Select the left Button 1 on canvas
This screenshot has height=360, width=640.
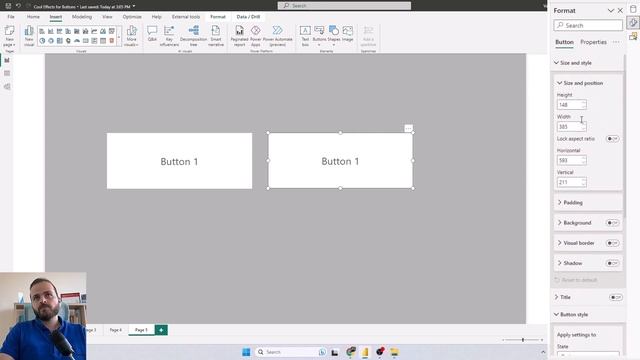pos(180,161)
